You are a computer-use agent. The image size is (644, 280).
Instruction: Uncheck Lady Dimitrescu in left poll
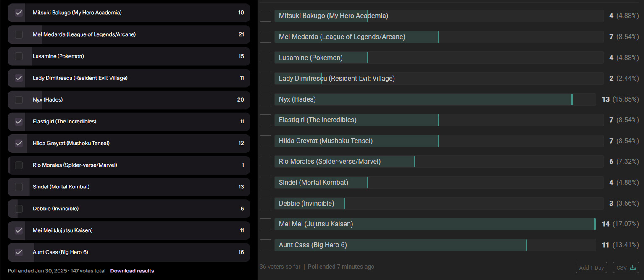click(18, 78)
